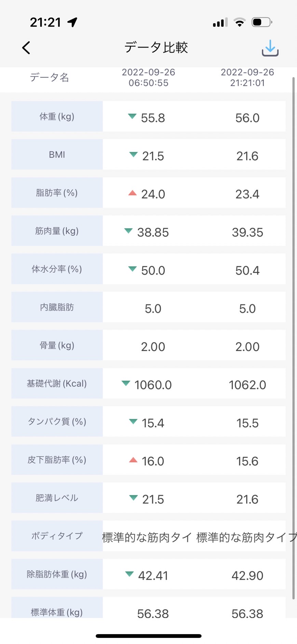Tap the データ名 column header
Image resolution: width=297 pixels, height=644 pixels.
pyautogui.click(x=50, y=78)
